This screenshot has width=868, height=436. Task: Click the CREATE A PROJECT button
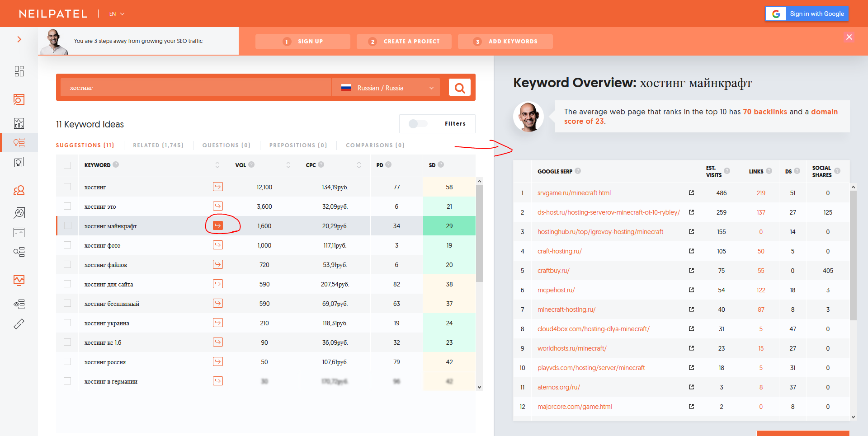(404, 42)
